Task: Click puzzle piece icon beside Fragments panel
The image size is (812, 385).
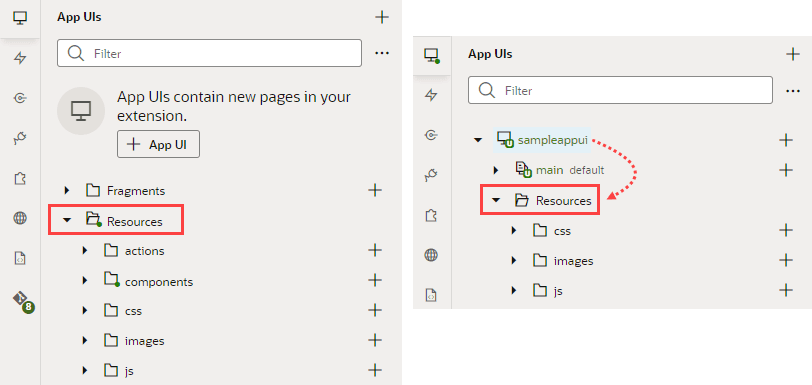Action: tap(20, 178)
